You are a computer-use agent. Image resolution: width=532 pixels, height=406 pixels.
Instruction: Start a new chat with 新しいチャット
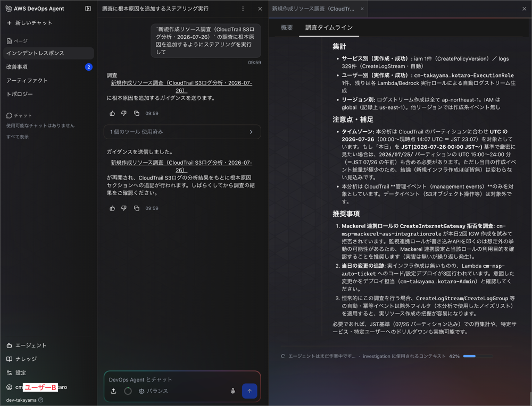coord(29,23)
